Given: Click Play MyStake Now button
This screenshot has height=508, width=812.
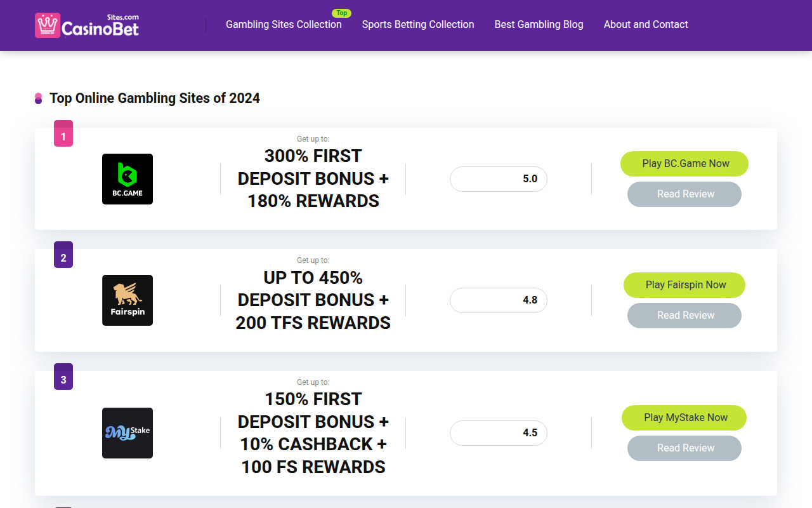Looking at the screenshot, I should tap(684, 418).
